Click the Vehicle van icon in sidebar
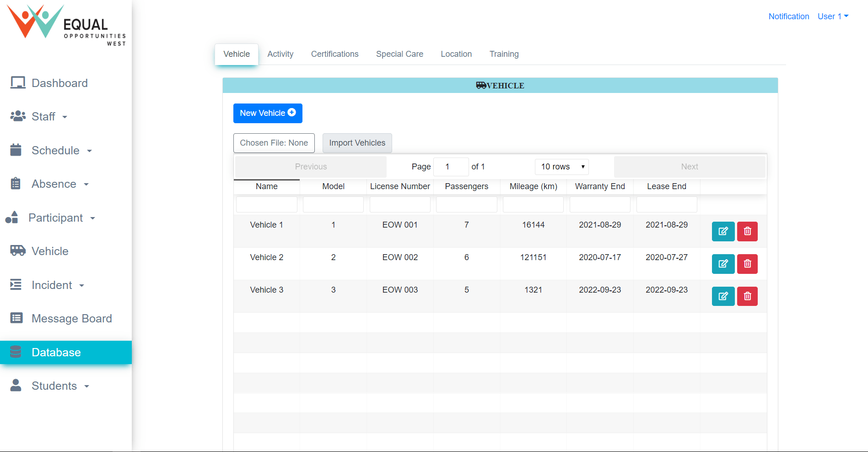 coord(18,251)
